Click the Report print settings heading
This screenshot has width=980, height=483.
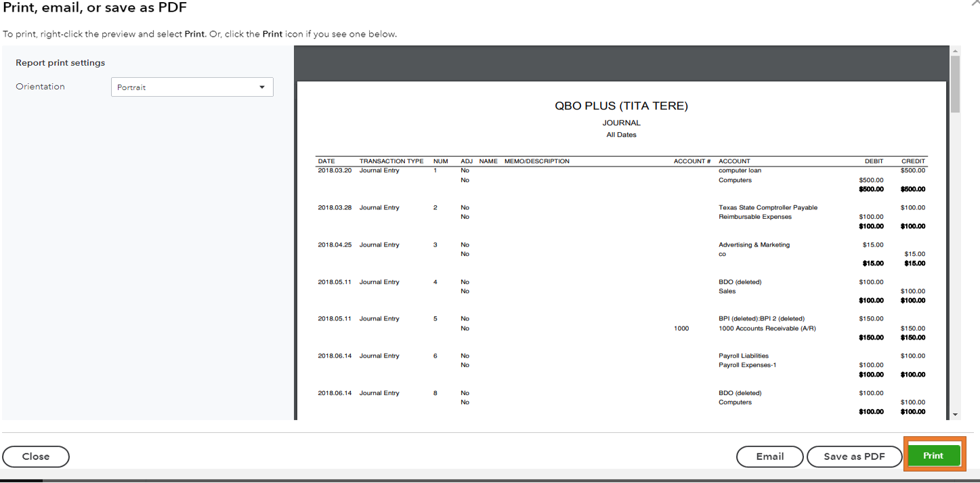[60, 63]
